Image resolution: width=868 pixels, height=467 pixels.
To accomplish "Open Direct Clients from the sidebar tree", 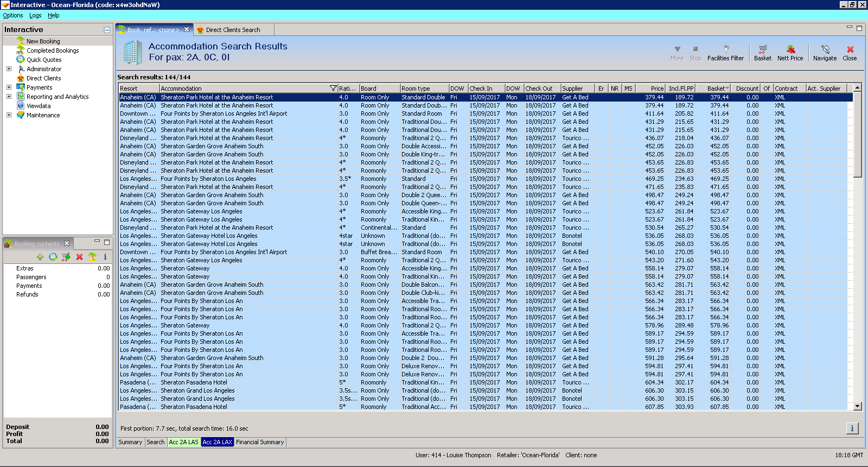I will (x=43, y=78).
